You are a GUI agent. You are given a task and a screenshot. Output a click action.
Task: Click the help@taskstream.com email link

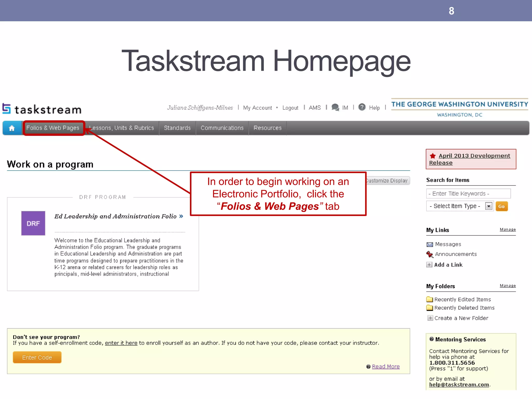[459, 385]
